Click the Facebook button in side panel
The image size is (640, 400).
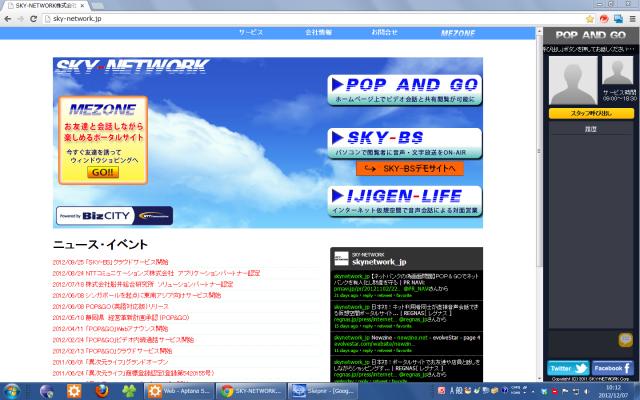point(613,368)
